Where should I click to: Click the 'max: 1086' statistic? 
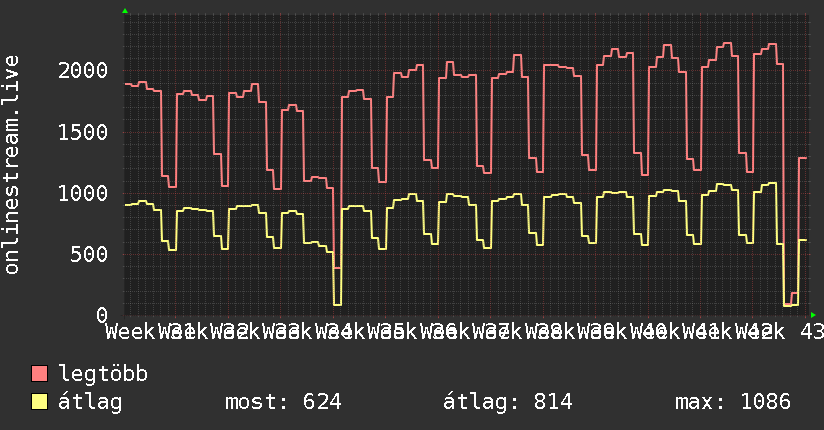[x=733, y=402]
